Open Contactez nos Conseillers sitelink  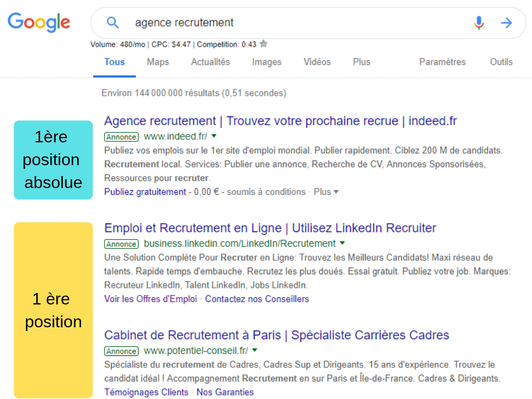(257, 299)
